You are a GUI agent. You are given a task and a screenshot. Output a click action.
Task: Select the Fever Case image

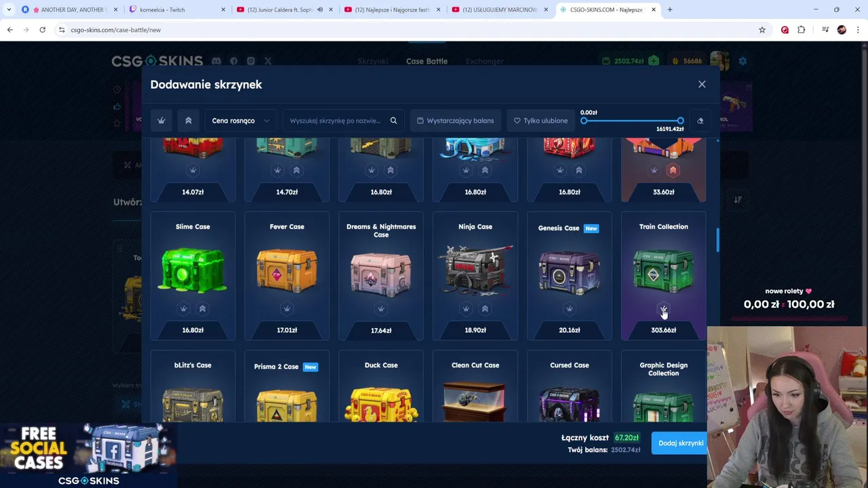tap(287, 270)
